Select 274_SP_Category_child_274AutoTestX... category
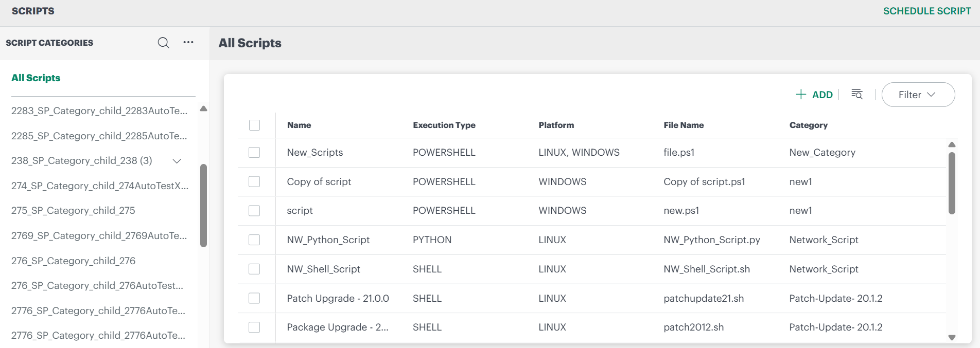The width and height of the screenshot is (980, 348). (x=100, y=186)
